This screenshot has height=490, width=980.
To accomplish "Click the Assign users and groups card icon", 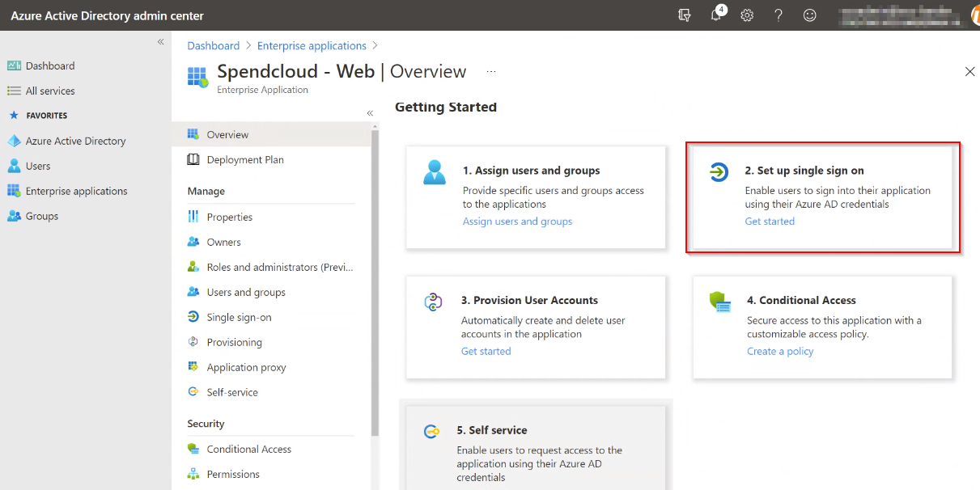I will 435,172.
